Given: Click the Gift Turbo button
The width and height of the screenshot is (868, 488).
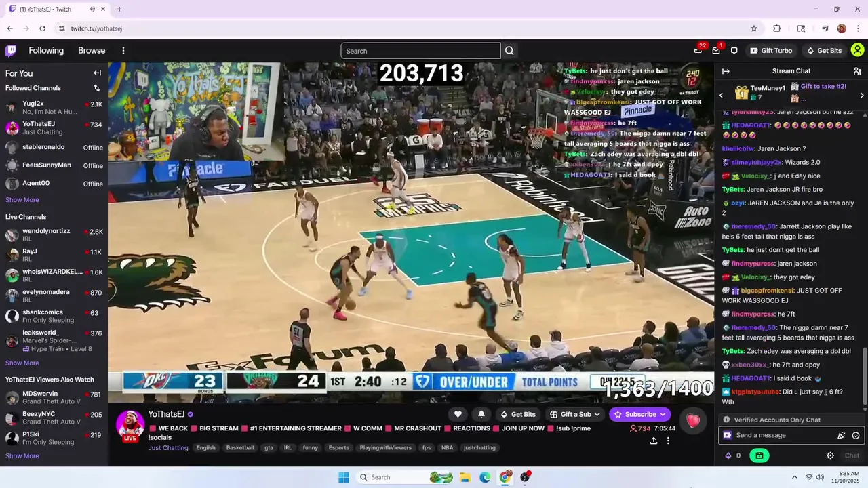Looking at the screenshot, I should point(771,51).
